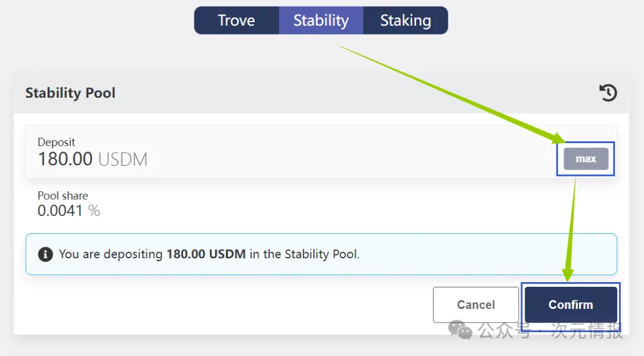Select the 0.0041 pool share value
This screenshot has width=644, height=356.
(x=60, y=210)
